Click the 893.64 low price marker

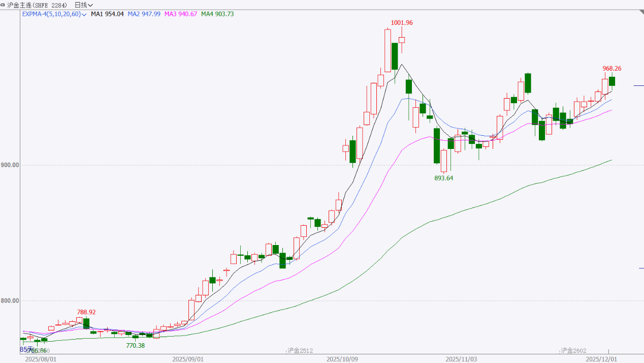coord(443,178)
